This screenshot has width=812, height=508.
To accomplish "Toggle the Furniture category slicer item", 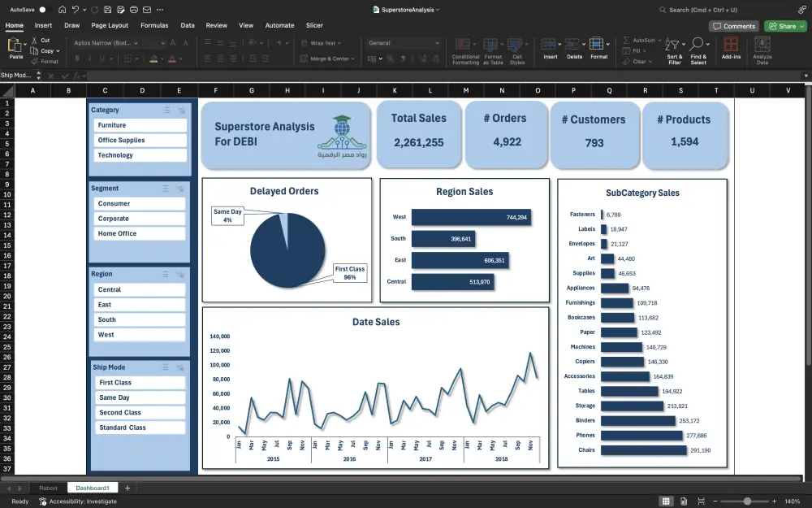I will pyautogui.click(x=140, y=125).
